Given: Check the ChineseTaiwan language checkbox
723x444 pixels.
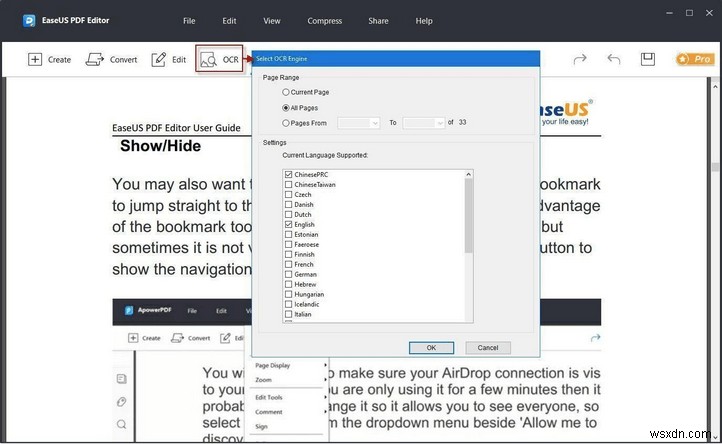Looking at the screenshot, I should (x=289, y=184).
